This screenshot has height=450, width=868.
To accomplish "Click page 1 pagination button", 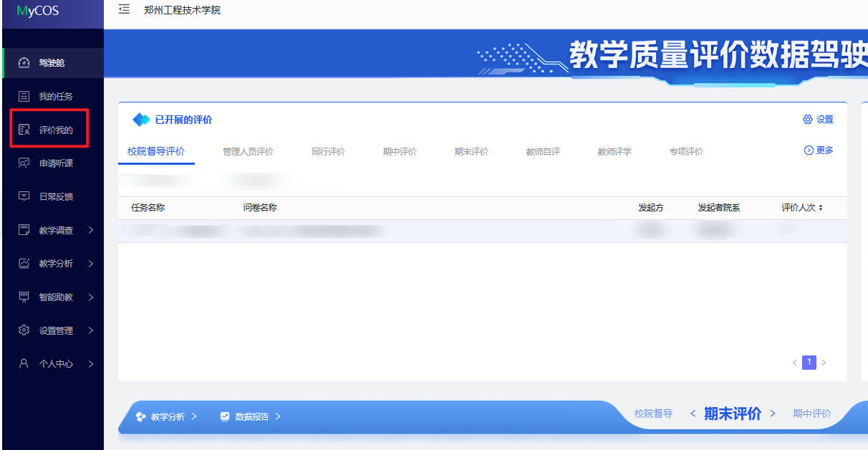I will click(809, 363).
